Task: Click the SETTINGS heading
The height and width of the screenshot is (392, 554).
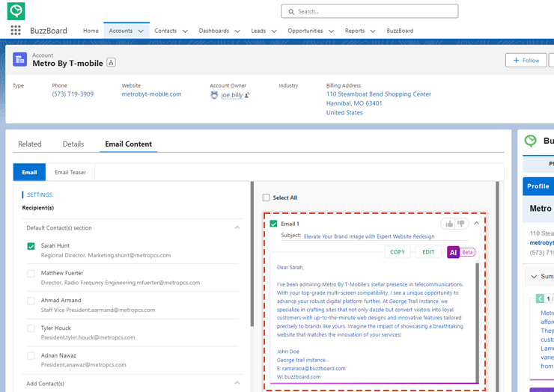Action: pyautogui.click(x=40, y=195)
